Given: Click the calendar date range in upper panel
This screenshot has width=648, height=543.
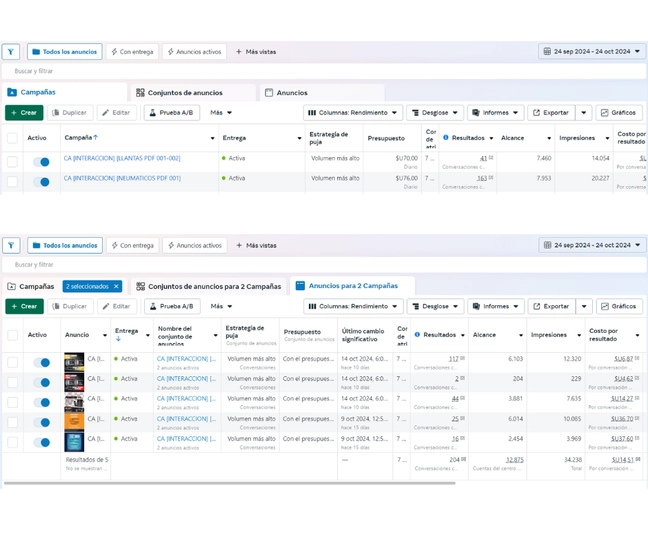Looking at the screenshot, I should 592,52.
